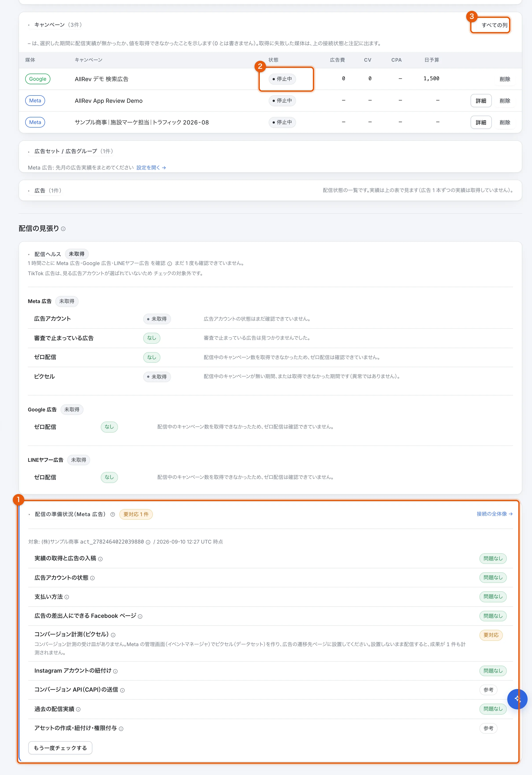Screen dimensions: 532x775
Task: Click info icon beside 配信の見張り heading
Action: pos(63,229)
